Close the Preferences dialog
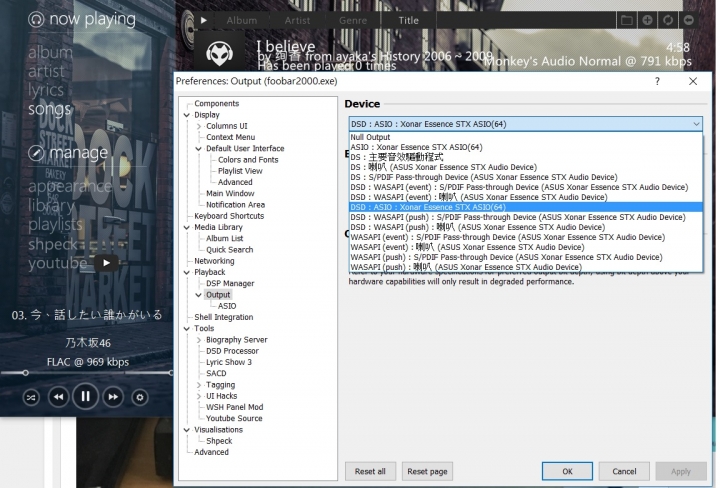Image resolution: width=720 pixels, height=488 pixels. [693, 81]
